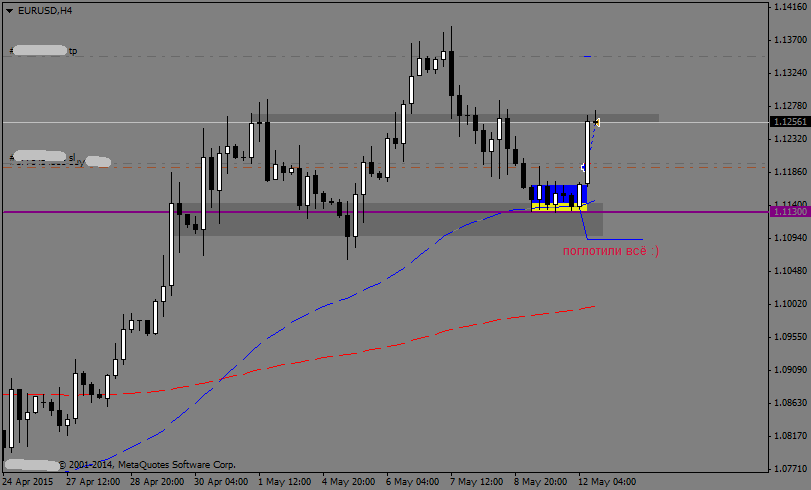Click the '8 May 20:00' time axis label
Image resolution: width=811 pixels, height=490 pixels.
pyautogui.click(x=540, y=482)
